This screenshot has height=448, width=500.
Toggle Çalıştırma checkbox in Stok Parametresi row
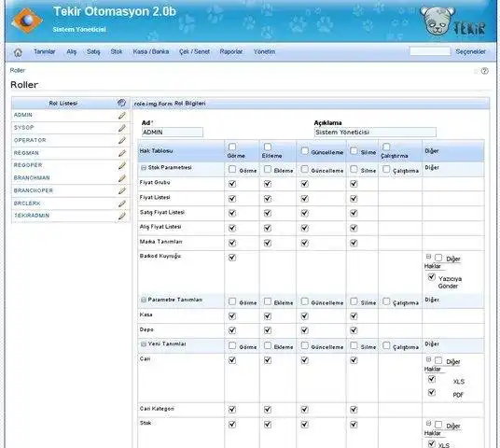tap(386, 169)
